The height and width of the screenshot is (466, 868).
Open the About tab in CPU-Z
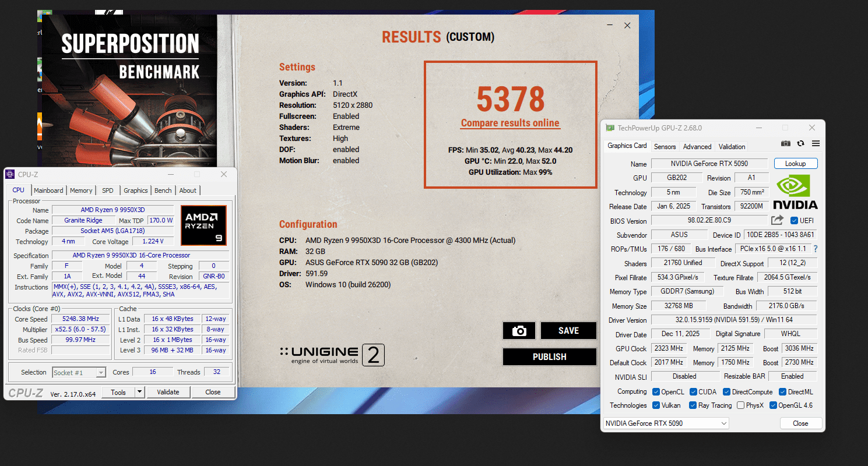(188, 190)
